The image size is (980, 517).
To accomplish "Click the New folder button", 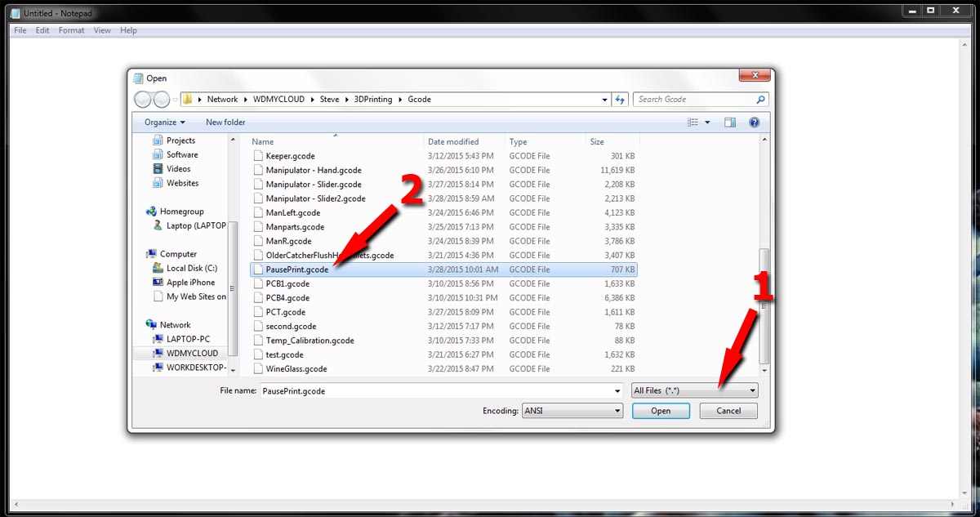I will 225,123.
